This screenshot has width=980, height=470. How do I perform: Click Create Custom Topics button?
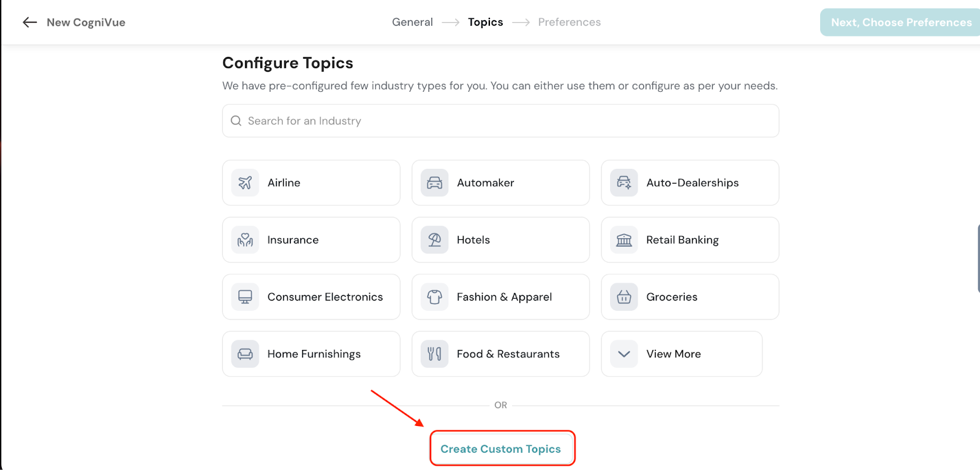pyautogui.click(x=501, y=449)
